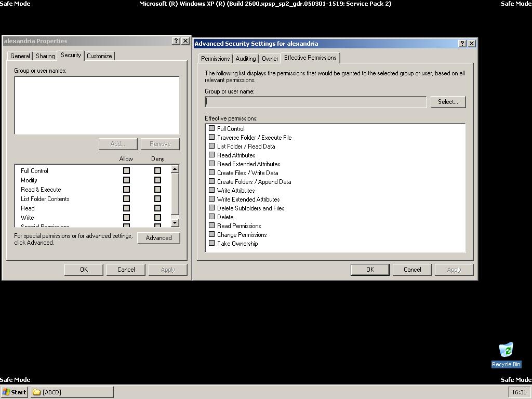Tick Deny for Modify
This screenshot has width=532, height=399.
coord(157,180)
